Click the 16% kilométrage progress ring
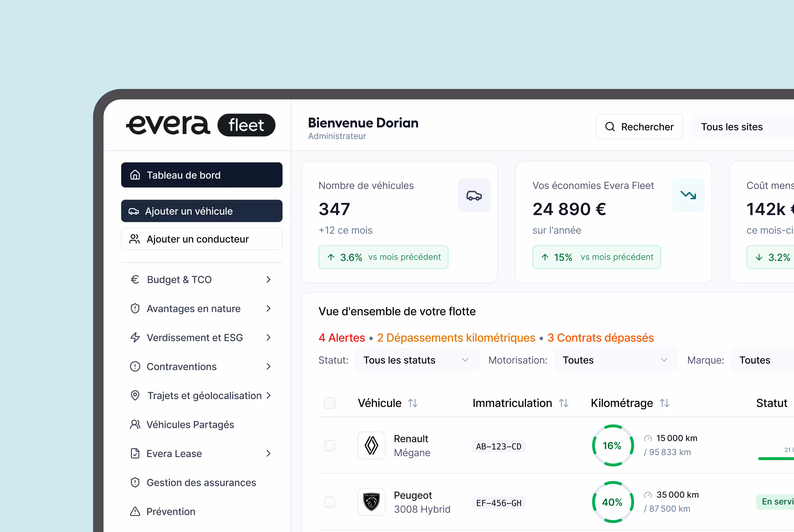 pos(613,445)
